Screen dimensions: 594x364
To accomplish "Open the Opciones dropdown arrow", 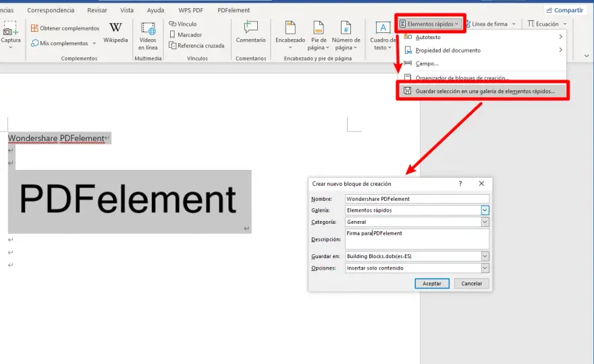I will [485, 268].
